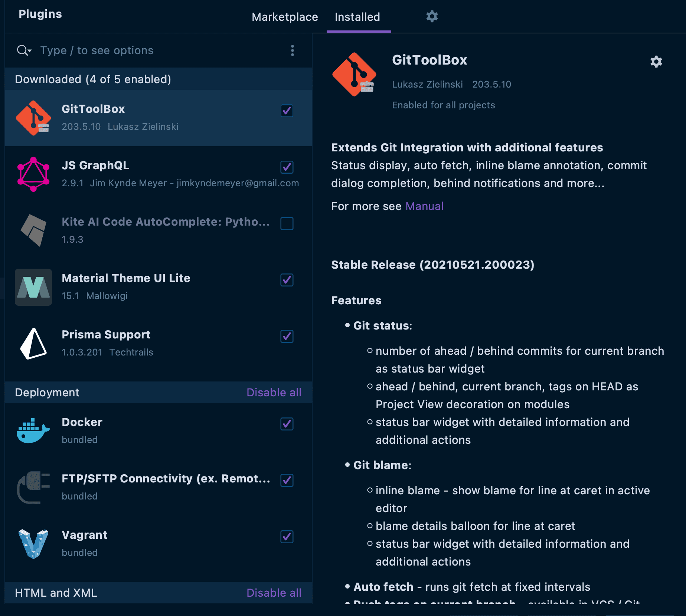Open the three-dot options menu in search bar
The height and width of the screenshot is (616, 686).
(293, 50)
